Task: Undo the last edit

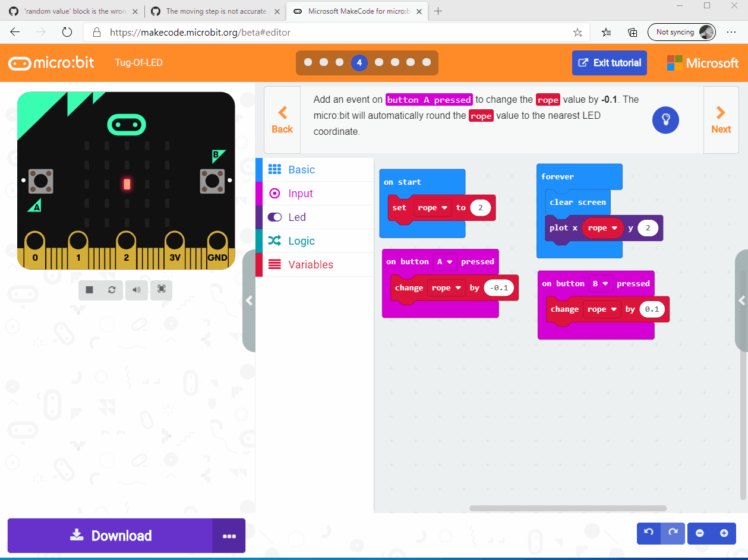Action: pyautogui.click(x=649, y=533)
